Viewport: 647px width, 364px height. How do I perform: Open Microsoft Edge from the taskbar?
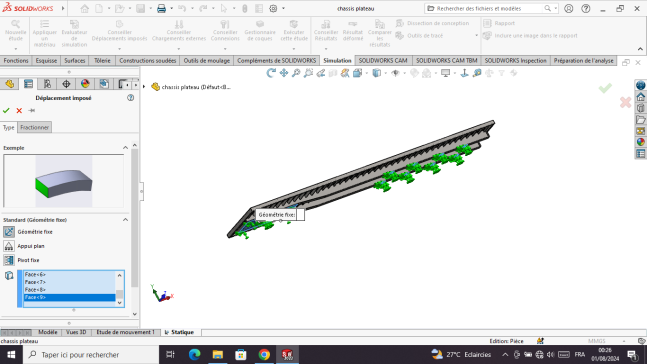[x=194, y=355]
